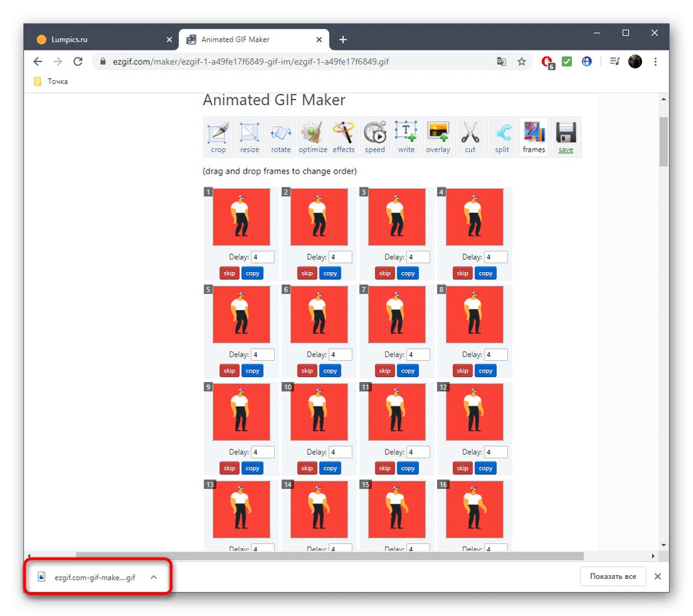This screenshot has height=616, width=693.
Task: Copy frame 7
Action: pos(408,371)
